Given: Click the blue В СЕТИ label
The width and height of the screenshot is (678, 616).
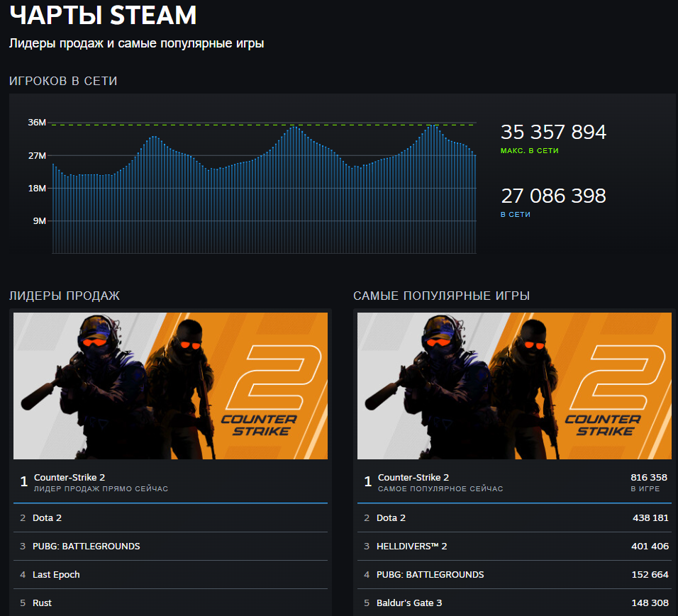Looking at the screenshot, I should 516,214.
